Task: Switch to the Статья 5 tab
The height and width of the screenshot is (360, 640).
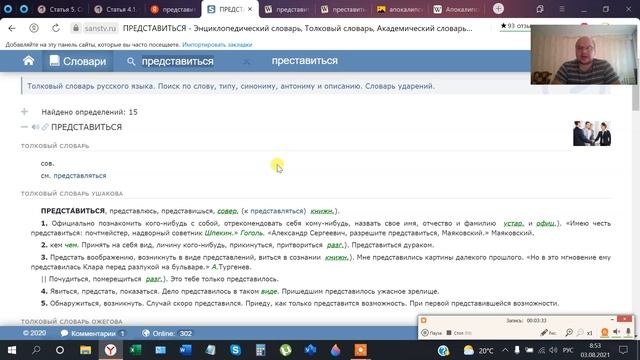Action: pyautogui.click(x=60, y=9)
